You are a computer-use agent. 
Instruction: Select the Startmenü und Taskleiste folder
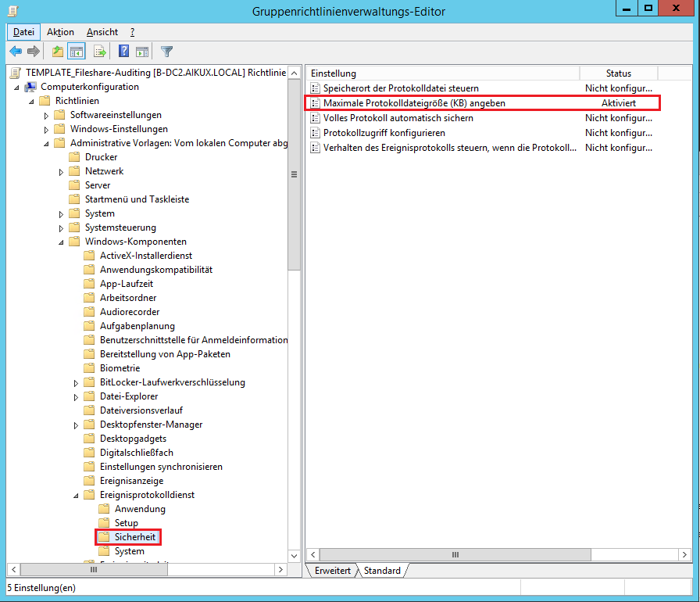tap(137, 199)
